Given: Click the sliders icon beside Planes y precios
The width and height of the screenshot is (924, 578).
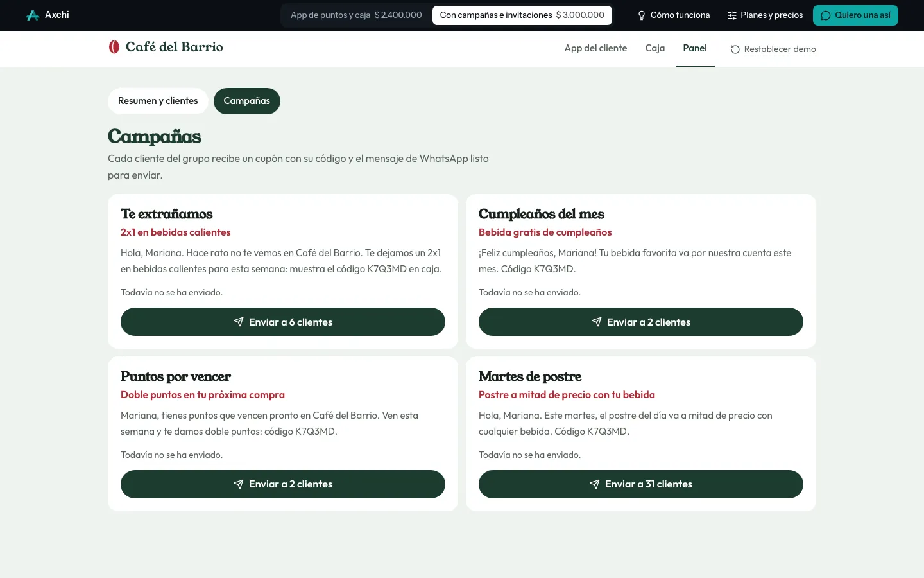Looking at the screenshot, I should [x=732, y=15].
